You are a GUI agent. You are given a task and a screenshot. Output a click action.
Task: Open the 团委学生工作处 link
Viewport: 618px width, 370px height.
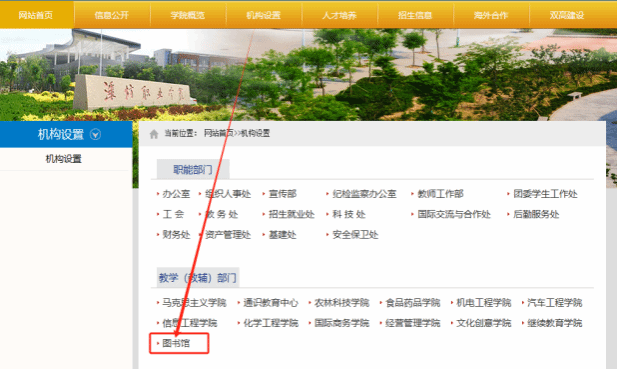point(545,194)
